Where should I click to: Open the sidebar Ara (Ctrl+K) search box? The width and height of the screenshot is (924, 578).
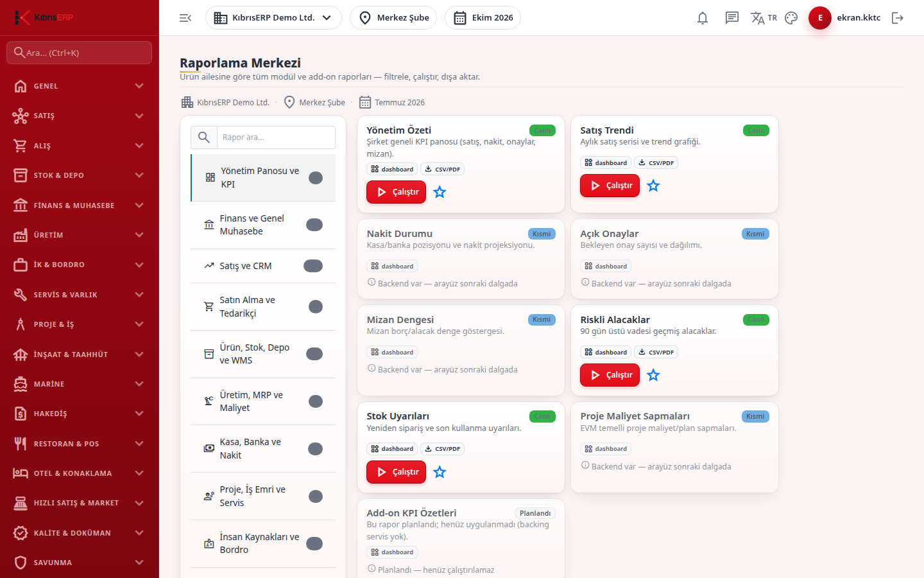(80, 53)
